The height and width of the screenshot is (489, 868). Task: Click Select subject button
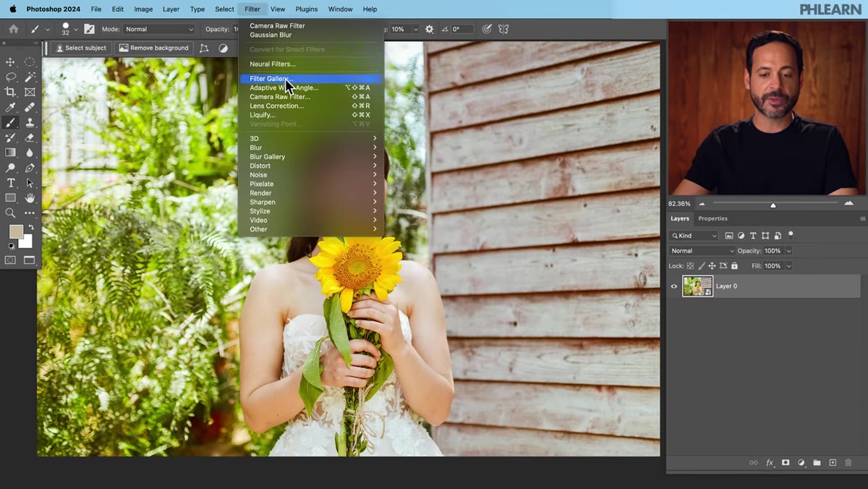point(81,48)
